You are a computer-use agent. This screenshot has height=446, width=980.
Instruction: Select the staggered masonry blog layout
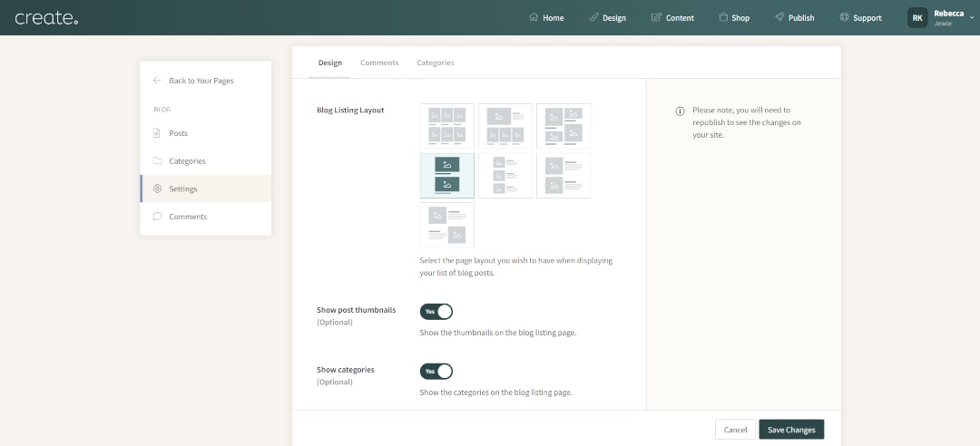coord(563,126)
